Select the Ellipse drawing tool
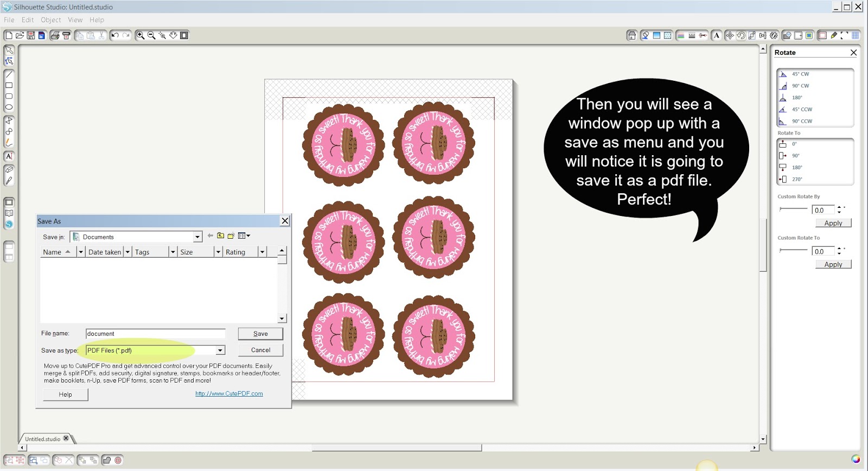The height and width of the screenshot is (471, 868). [x=9, y=107]
